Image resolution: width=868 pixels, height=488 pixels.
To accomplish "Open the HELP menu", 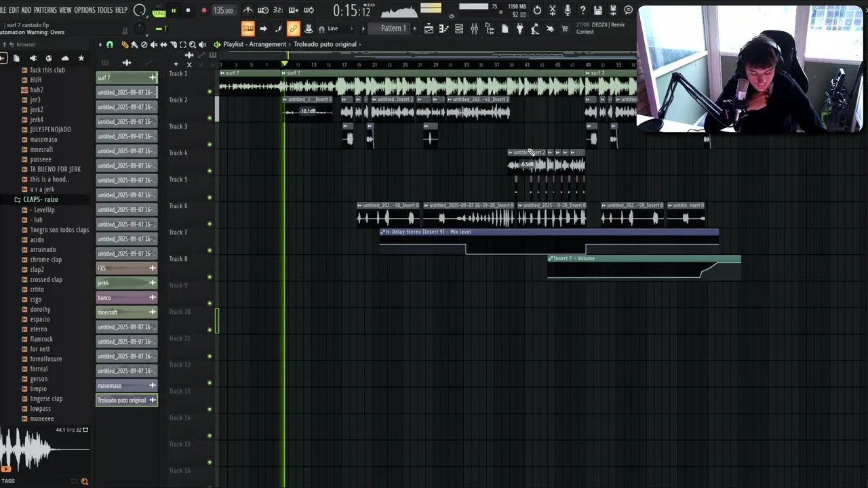I will (121, 10).
